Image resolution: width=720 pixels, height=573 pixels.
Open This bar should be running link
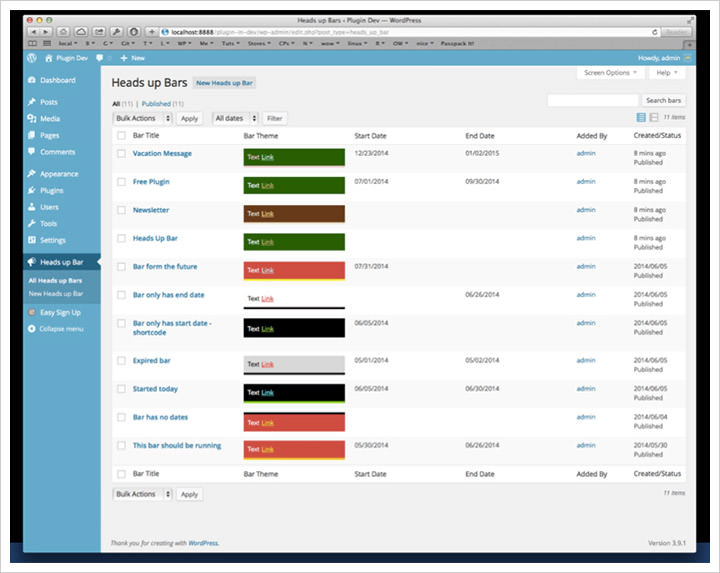(x=177, y=445)
